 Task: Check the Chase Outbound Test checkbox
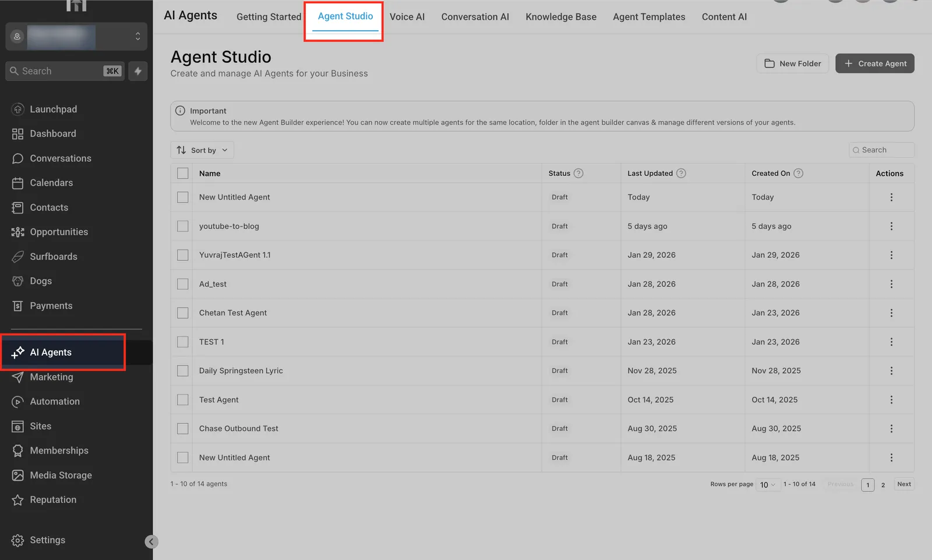click(183, 428)
